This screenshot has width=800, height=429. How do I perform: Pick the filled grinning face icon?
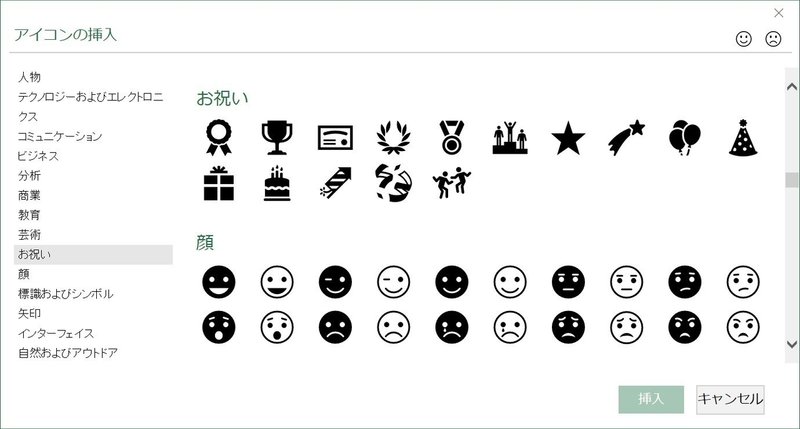point(219,282)
